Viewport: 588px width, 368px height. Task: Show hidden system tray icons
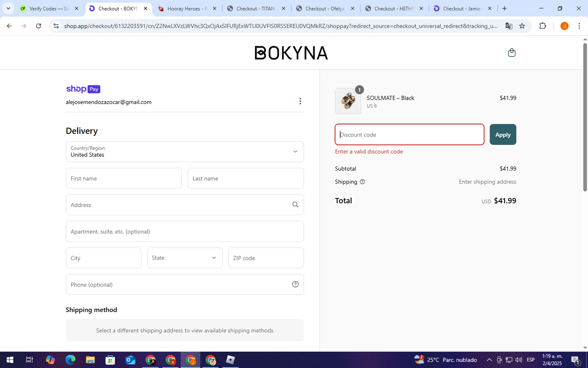pos(489,360)
